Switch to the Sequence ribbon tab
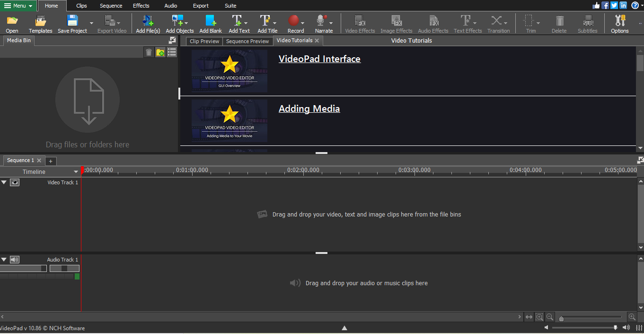The width and height of the screenshot is (644, 334). click(x=111, y=6)
